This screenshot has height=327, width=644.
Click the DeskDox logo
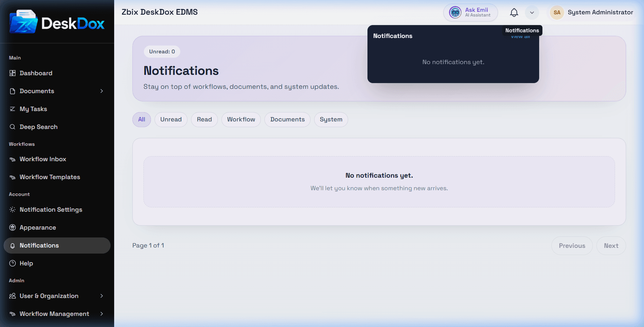(x=57, y=22)
